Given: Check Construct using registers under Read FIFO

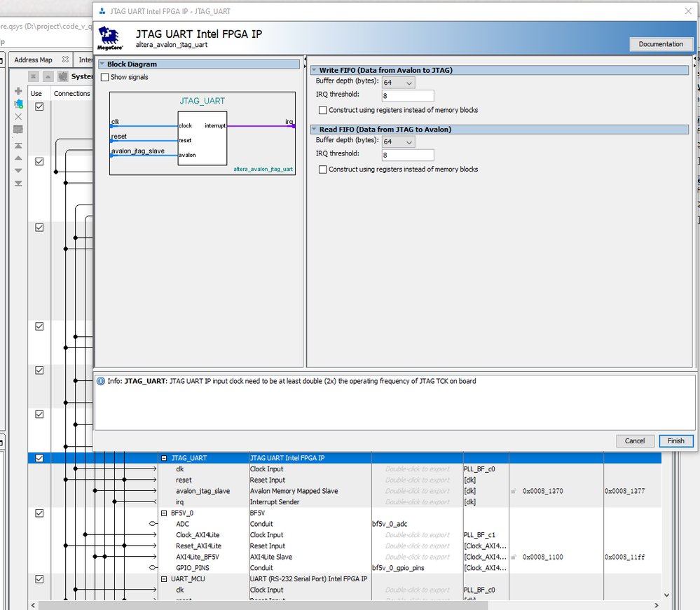Looking at the screenshot, I should [323, 169].
